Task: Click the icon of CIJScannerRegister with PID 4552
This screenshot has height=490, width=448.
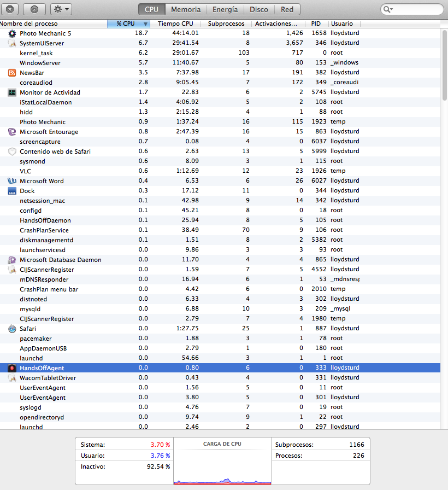Action: click(x=12, y=270)
